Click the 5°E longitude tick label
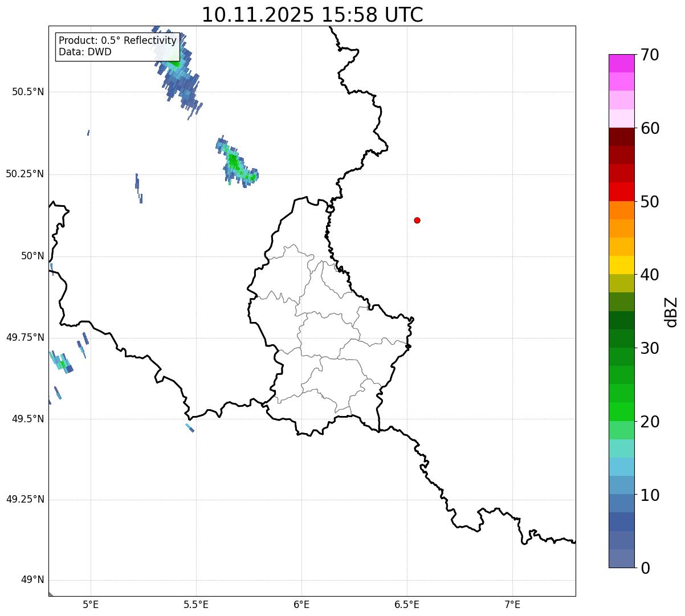685x616 pixels. (91, 605)
